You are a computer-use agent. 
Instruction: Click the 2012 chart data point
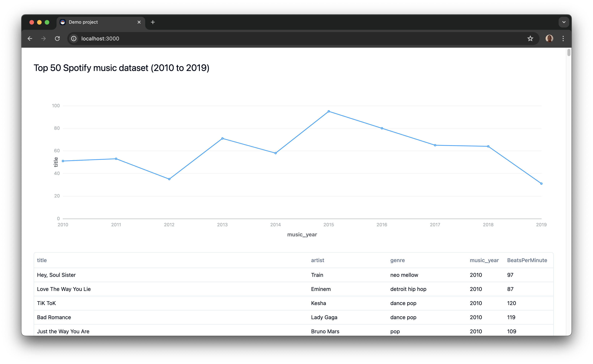click(169, 179)
